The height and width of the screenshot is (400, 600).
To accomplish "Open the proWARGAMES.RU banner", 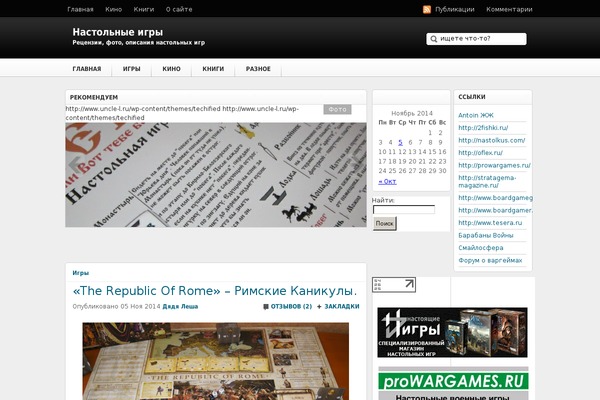I will click(453, 384).
